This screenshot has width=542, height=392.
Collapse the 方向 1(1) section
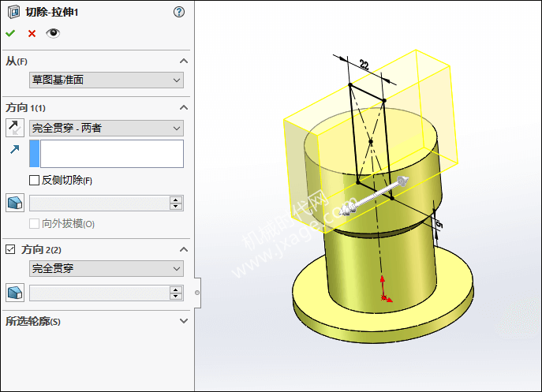[x=184, y=107]
